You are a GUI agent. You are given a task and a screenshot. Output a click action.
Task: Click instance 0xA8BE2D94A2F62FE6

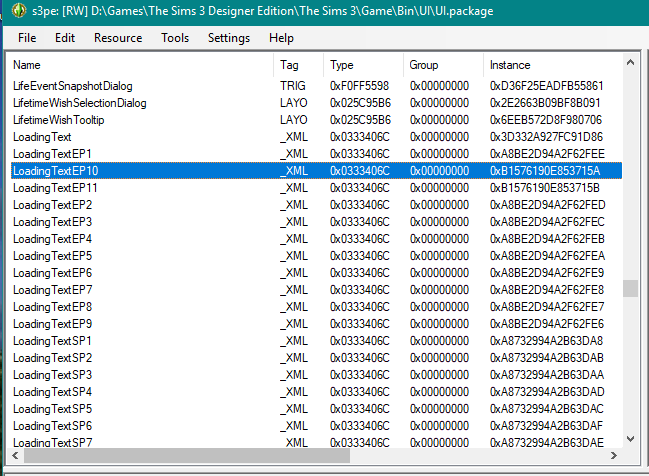click(x=547, y=324)
